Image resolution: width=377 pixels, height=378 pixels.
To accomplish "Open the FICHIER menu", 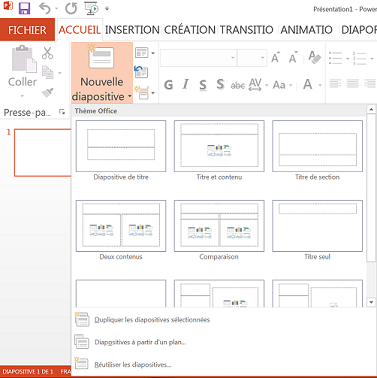I will [x=27, y=30].
